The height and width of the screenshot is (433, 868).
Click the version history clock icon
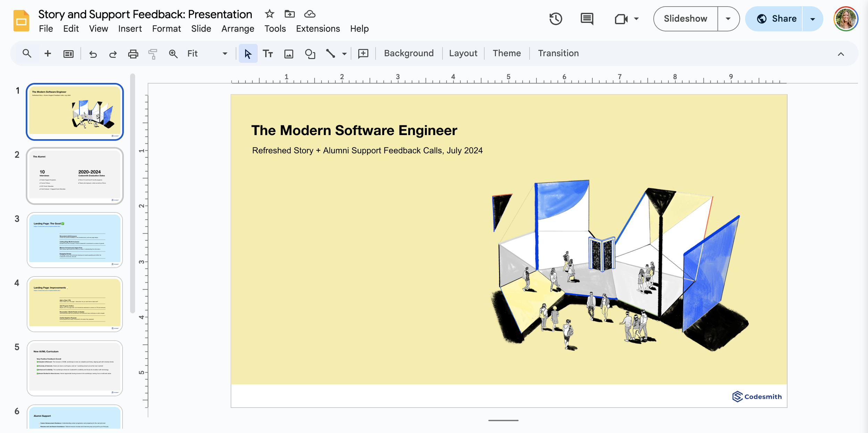click(556, 19)
